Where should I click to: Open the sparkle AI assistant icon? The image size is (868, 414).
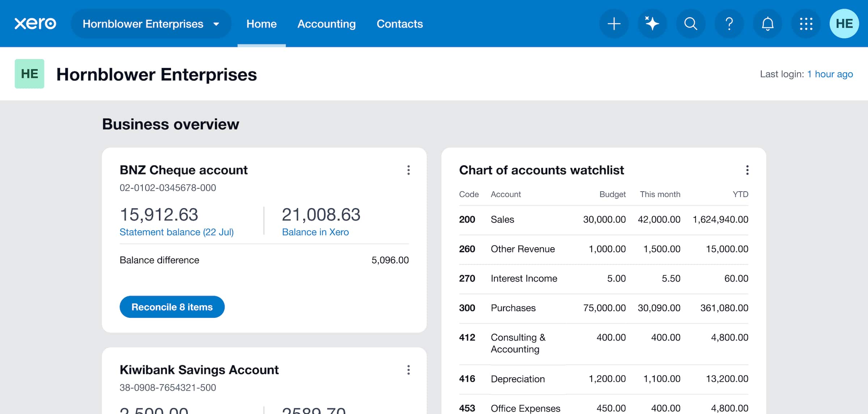coord(652,24)
